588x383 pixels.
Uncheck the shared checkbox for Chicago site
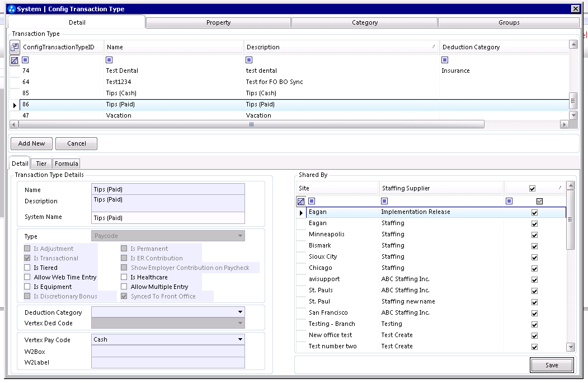tap(534, 268)
